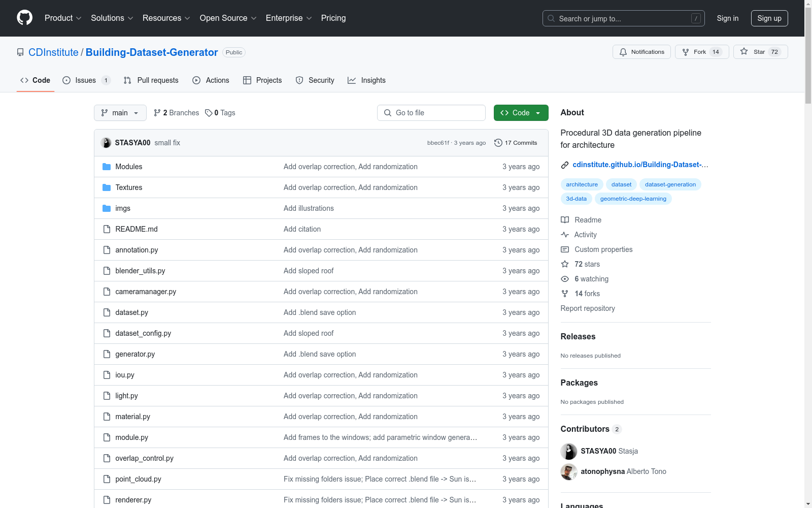812x508 pixels.
Task: Select the Code tab
Action: coord(36,80)
